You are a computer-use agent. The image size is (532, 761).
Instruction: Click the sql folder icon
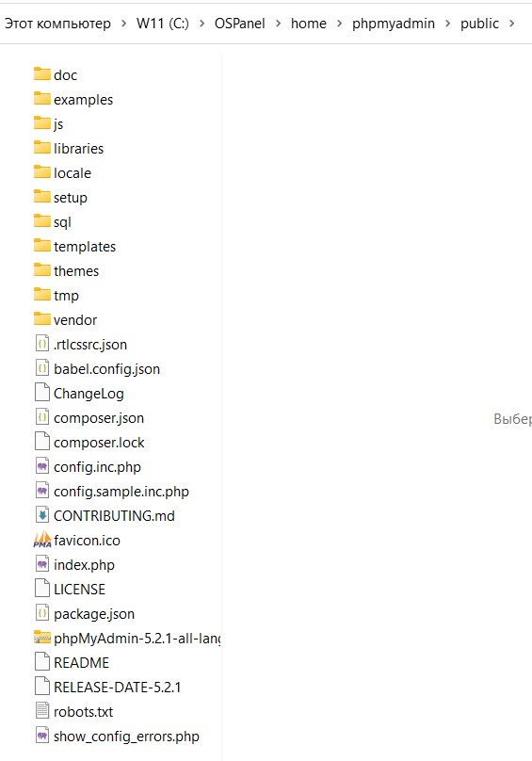coord(42,221)
